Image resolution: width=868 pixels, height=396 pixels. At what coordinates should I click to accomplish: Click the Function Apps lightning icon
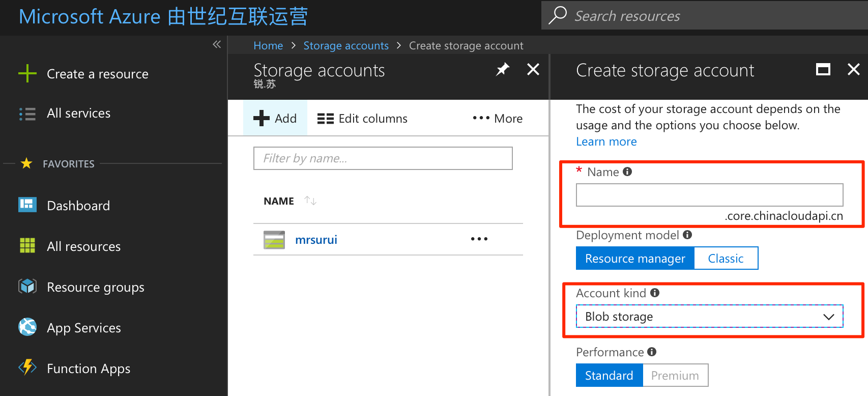point(27,367)
